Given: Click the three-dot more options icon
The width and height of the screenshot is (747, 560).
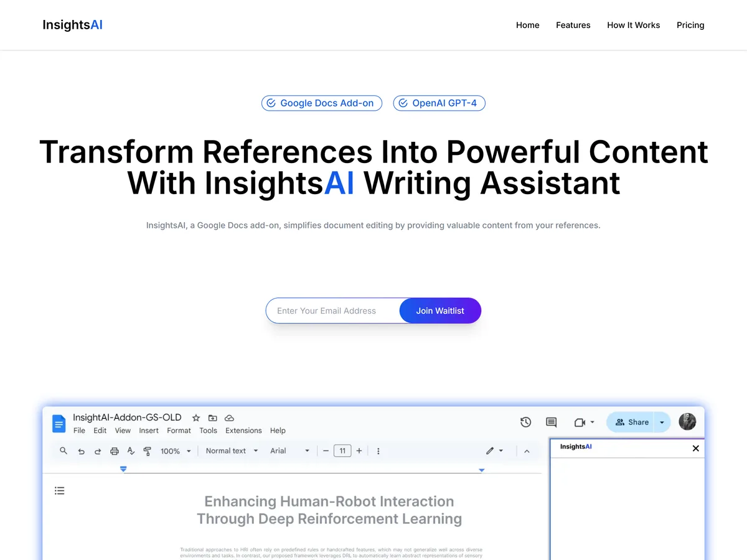Looking at the screenshot, I should pos(378,451).
